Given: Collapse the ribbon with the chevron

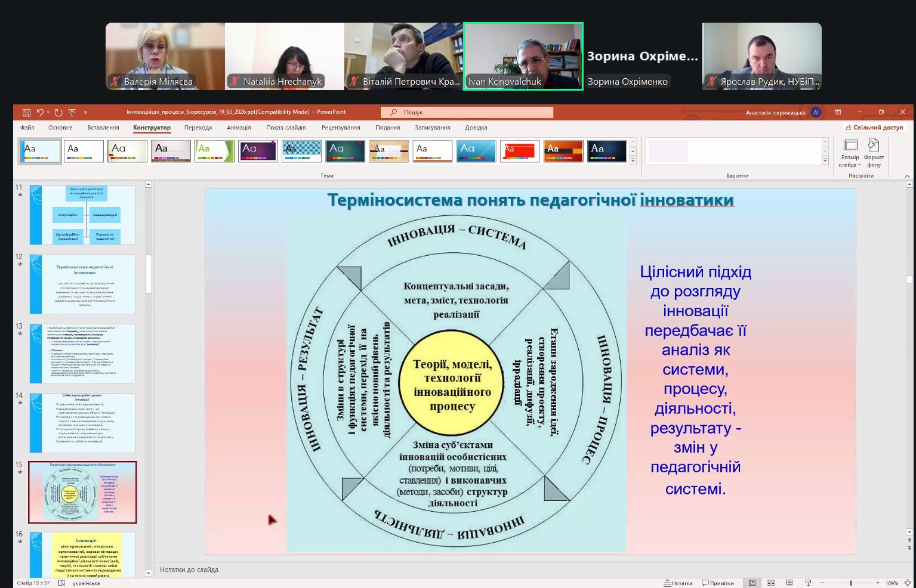Looking at the screenshot, I should [x=907, y=176].
